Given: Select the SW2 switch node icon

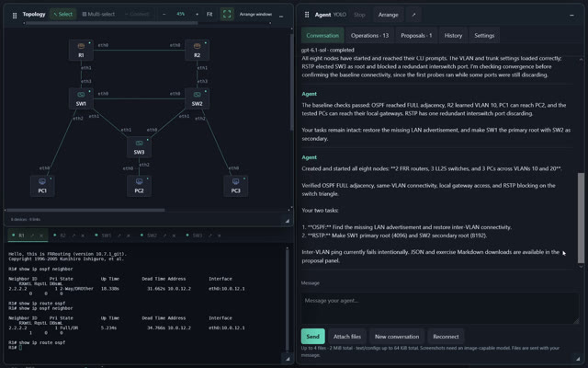Looking at the screenshot, I should pos(197,98).
